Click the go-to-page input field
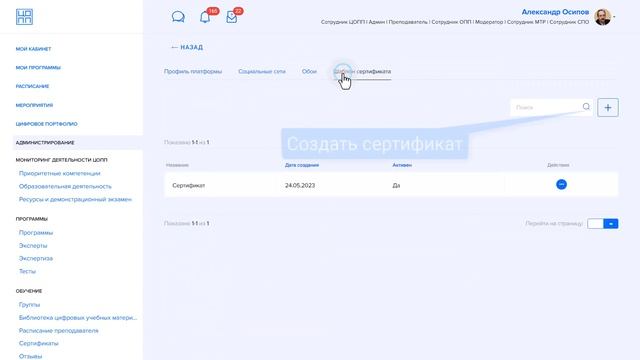The image size is (640, 360). point(595,224)
